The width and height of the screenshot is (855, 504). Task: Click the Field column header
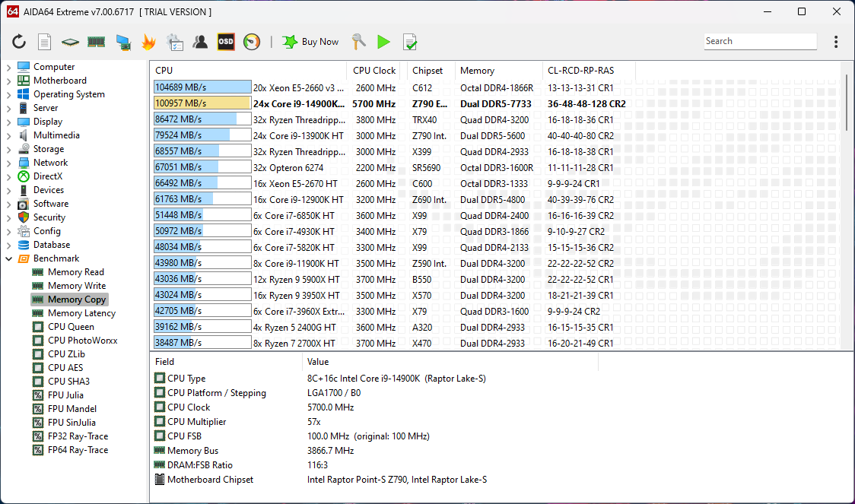[x=226, y=362]
